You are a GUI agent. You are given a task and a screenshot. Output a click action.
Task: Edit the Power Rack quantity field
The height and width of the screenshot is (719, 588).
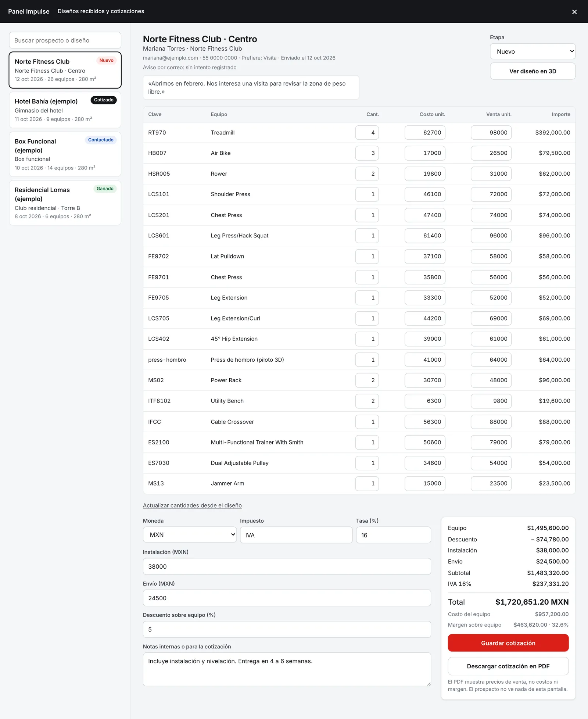pos(367,380)
